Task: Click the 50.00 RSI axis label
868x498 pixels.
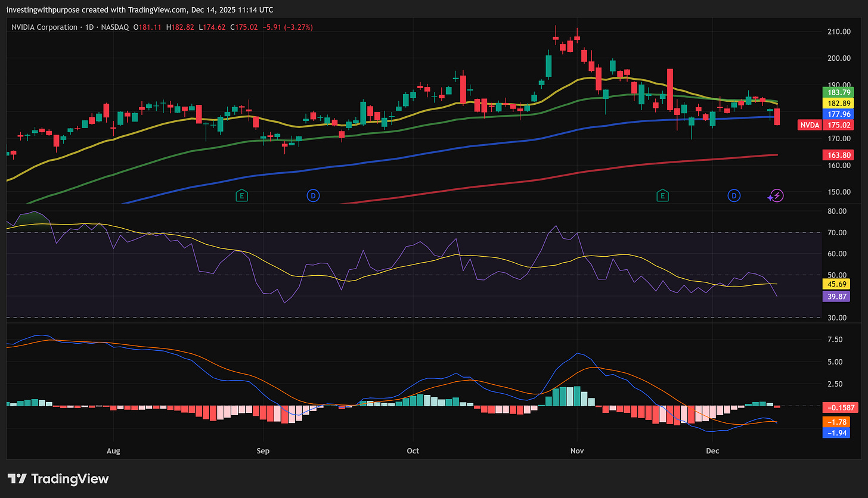Action: (x=837, y=275)
